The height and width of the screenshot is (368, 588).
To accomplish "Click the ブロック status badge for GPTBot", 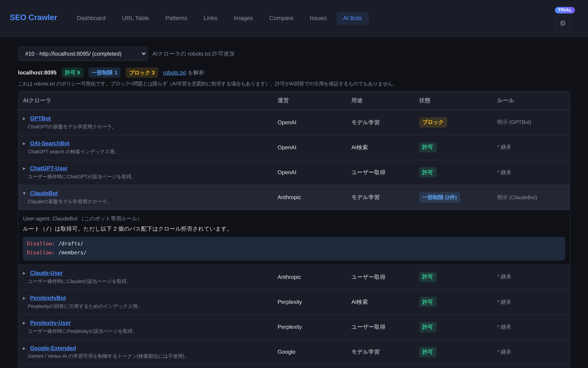I will tap(433, 122).
